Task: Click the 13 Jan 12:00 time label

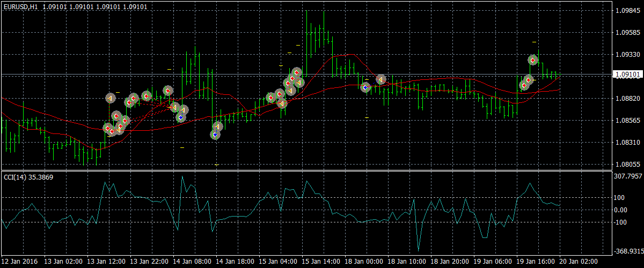Action: point(106,261)
